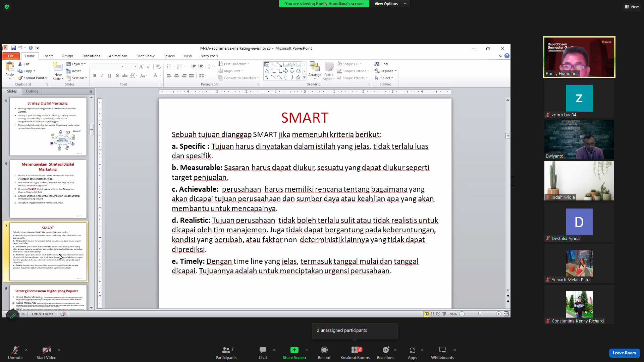Screen dimensions: 644x362
Task: Switch to the Slide Show ribbon tab
Action: tap(145, 56)
